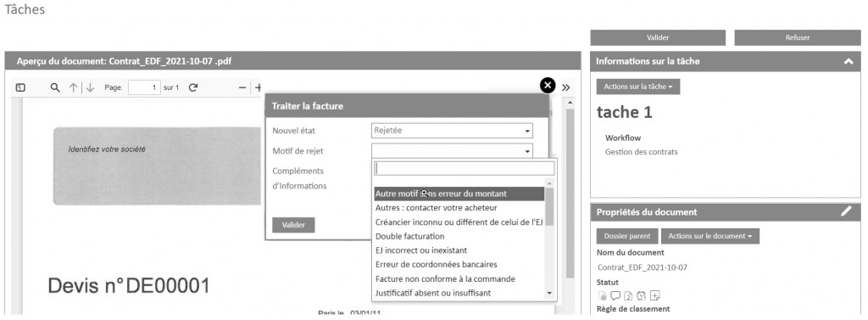Click the version 2 document status icon
868x320 pixels.
pos(628,295)
